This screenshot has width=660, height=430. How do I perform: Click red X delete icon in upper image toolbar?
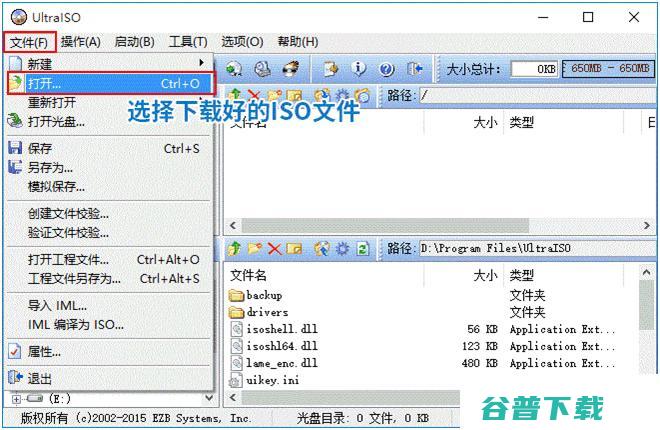pos(254,95)
